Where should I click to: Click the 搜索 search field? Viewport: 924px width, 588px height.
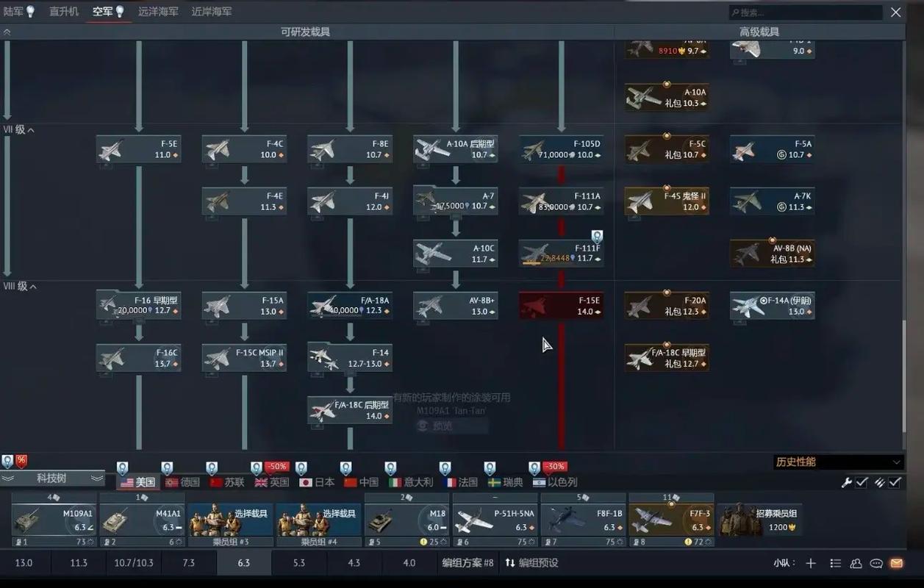tap(806, 12)
